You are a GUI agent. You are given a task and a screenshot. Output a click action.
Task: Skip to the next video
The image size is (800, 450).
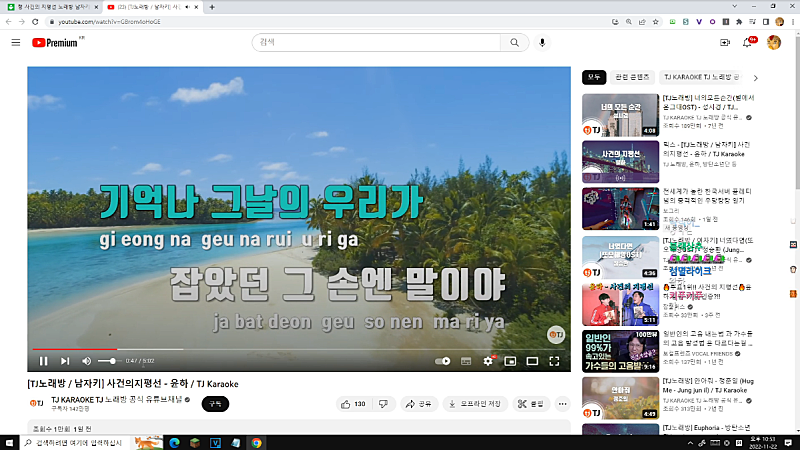click(65, 361)
